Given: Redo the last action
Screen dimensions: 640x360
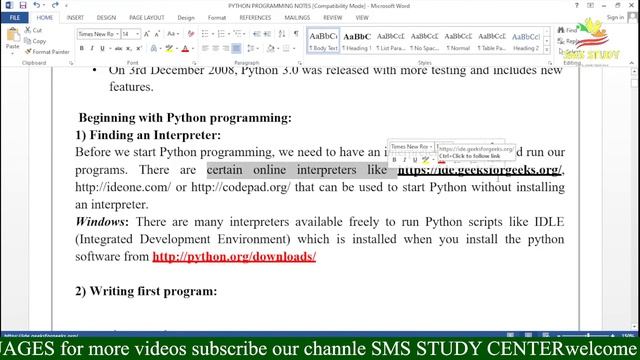Looking at the screenshot, I should coord(55,5).
